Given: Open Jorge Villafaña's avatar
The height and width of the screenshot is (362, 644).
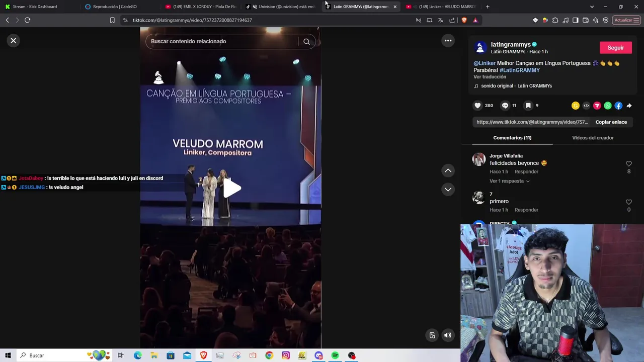Looking at the screenshot, I should (479, 160).
